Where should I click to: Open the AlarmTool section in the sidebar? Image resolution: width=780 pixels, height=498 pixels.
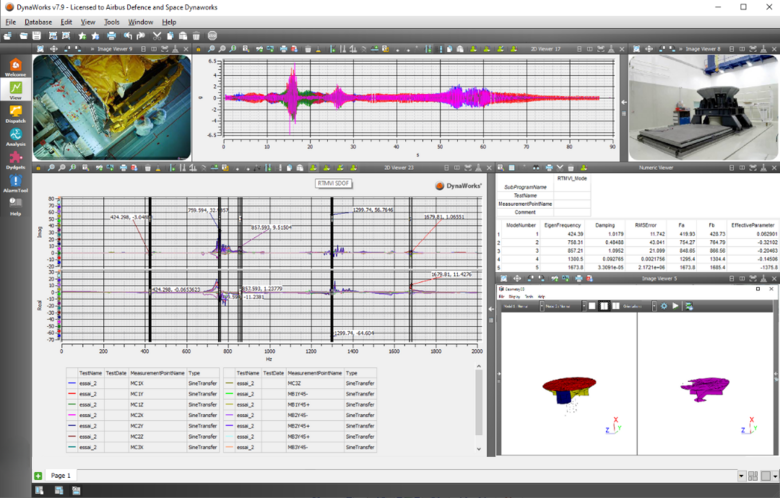(x=15, y=183)
